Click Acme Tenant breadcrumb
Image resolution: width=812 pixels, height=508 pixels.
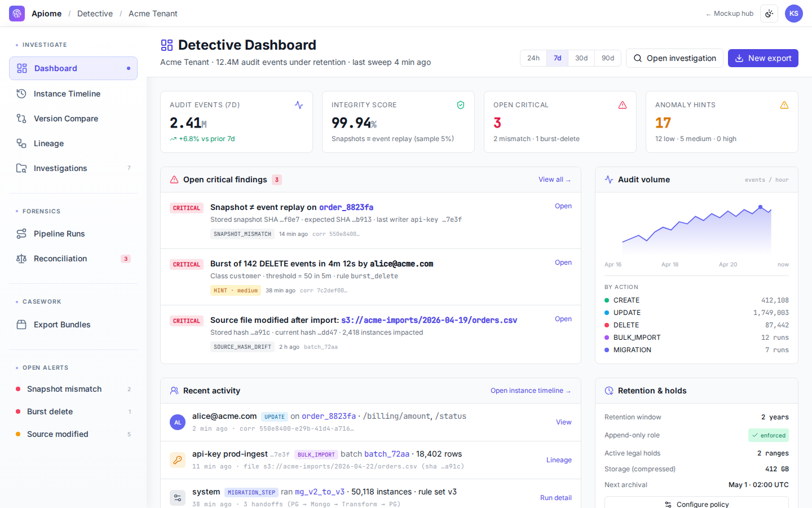(x=153, y=14)
